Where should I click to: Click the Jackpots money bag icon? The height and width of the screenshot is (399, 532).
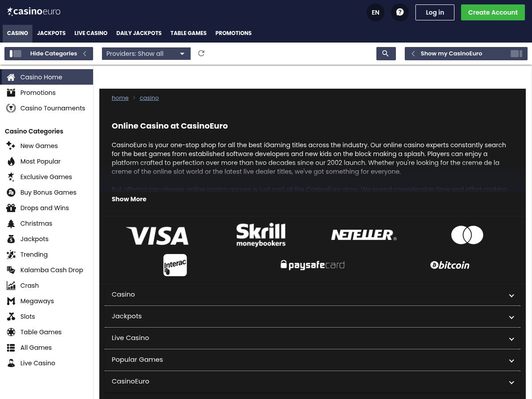[x=11, y=239]
